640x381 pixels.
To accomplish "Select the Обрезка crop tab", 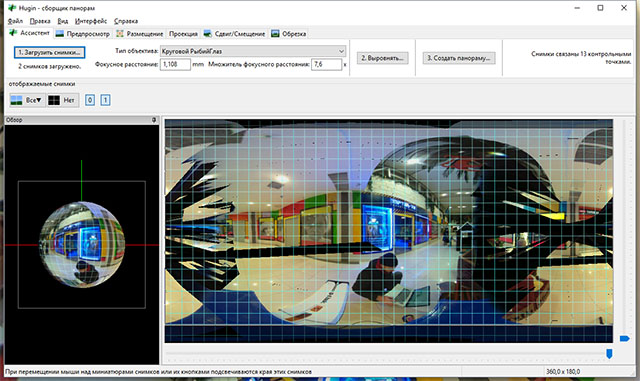I will click(x=289, y=34).
